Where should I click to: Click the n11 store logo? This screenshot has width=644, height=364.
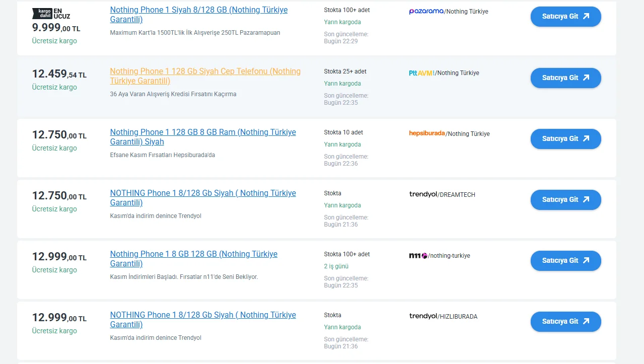click(x=418, y=256)
